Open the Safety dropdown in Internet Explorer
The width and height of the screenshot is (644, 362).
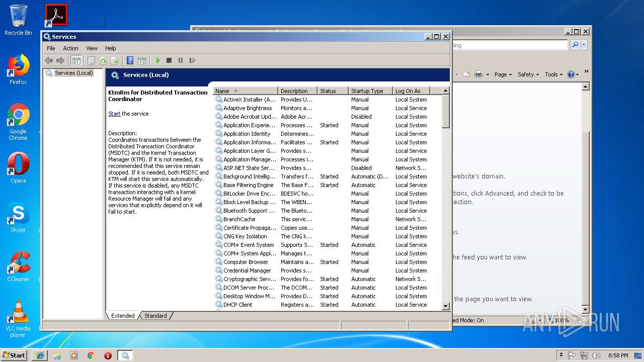click(x=528, y=74)
